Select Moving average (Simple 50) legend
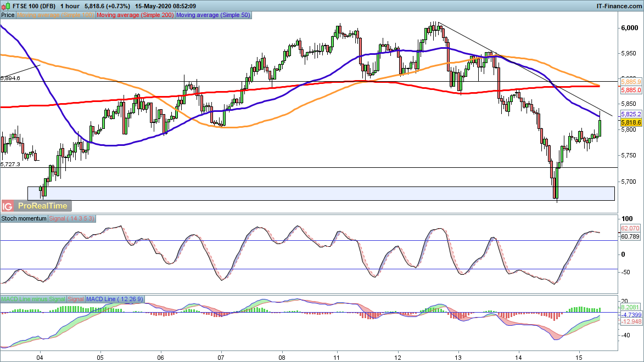 pos(213,15)
